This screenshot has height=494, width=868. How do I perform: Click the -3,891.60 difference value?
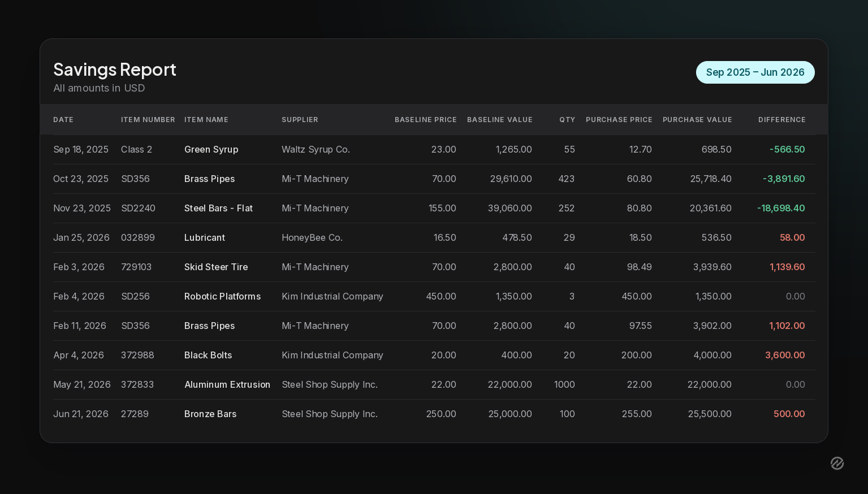coord(784,179)
